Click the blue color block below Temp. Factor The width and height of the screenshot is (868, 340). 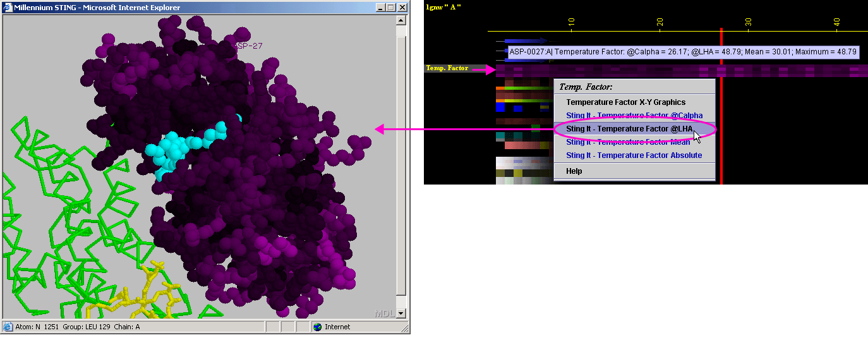point(500,107)
